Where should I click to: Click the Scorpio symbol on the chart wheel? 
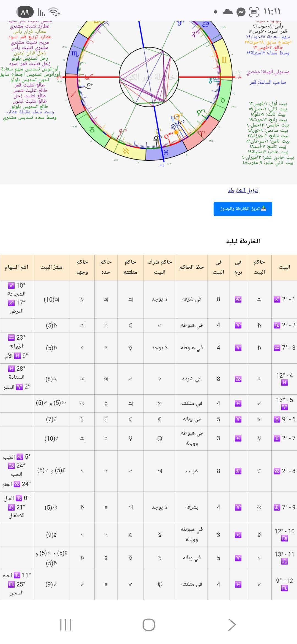[x=75, y=54]
